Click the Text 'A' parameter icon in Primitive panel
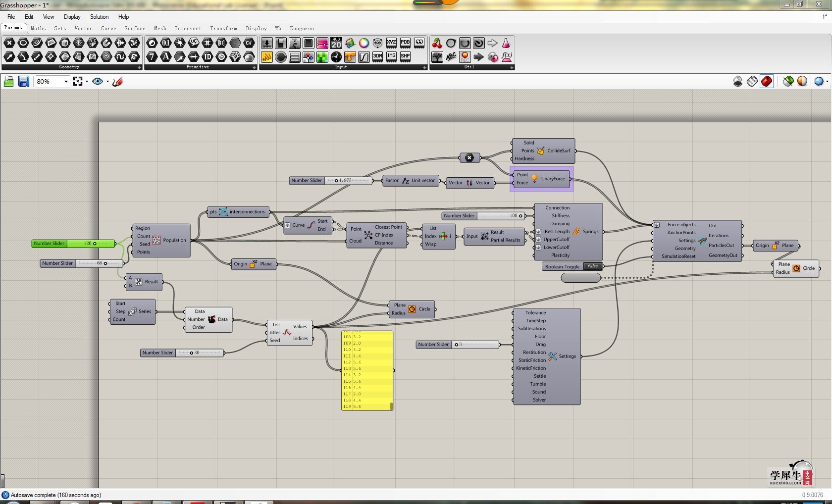Screen dimensions: 832x504 (166, 57)
